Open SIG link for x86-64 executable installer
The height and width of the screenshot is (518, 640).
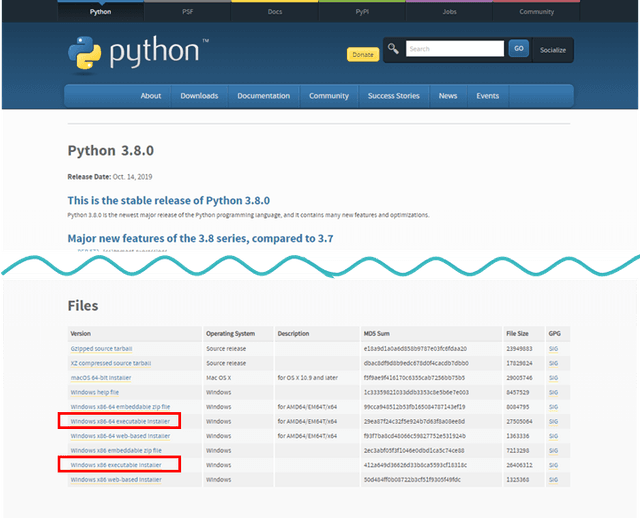tap(553, 421)
